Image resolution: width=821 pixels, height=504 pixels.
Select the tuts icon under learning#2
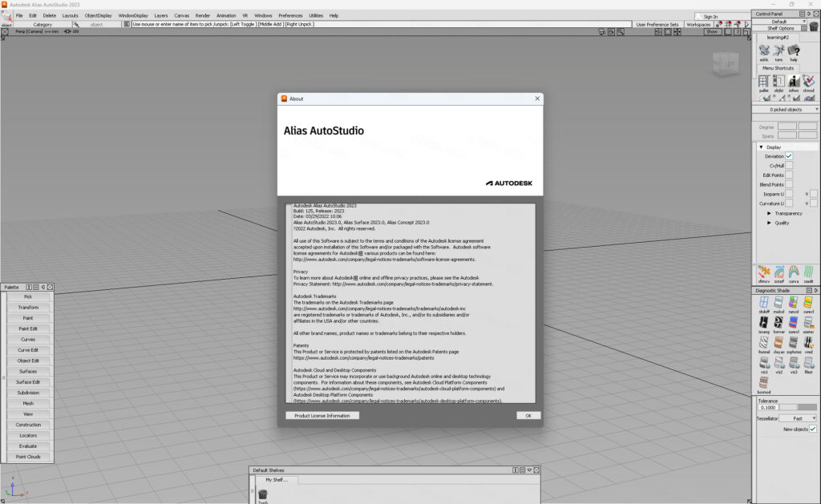tap(779, 51)
